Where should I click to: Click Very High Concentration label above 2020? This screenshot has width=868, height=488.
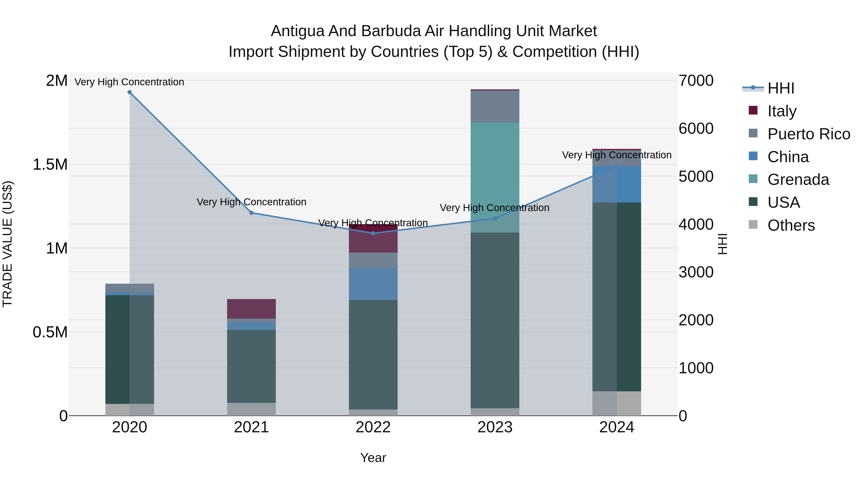point(129,82)
